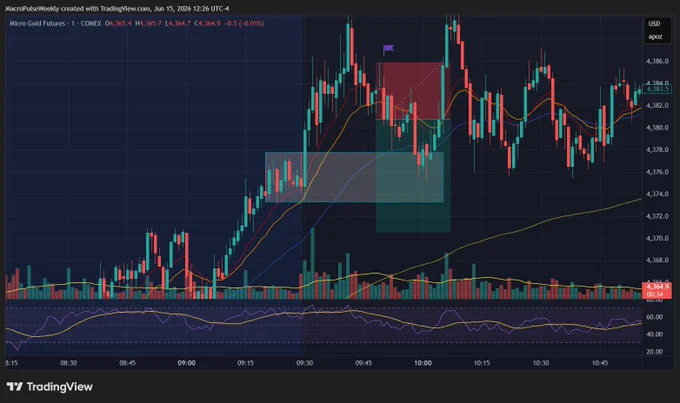
Task: Select the red stop-loss zone of the position
Action: (x=413, y=91)
